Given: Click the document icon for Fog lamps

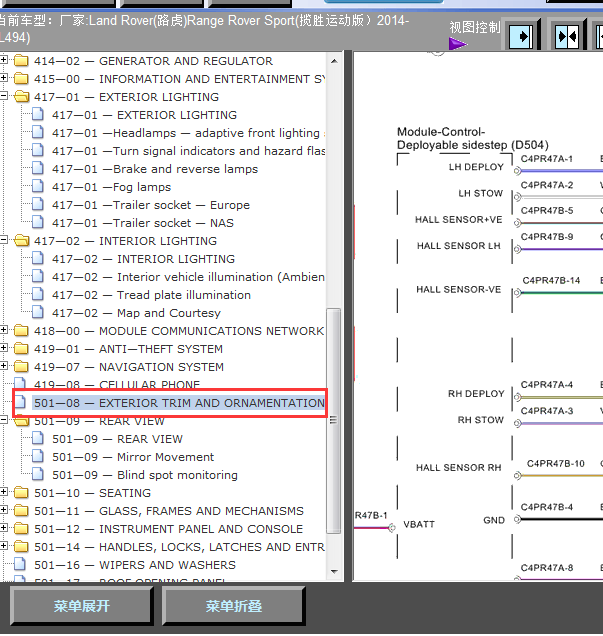Looking at the screenshot, I should coord(38,186).
